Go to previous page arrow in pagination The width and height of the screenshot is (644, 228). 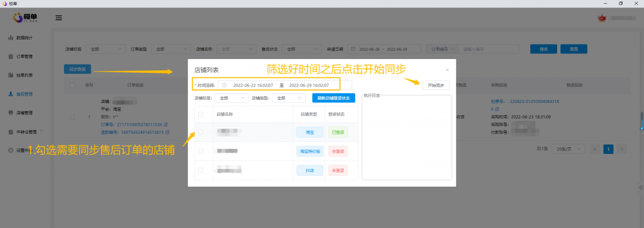[594, 149]
